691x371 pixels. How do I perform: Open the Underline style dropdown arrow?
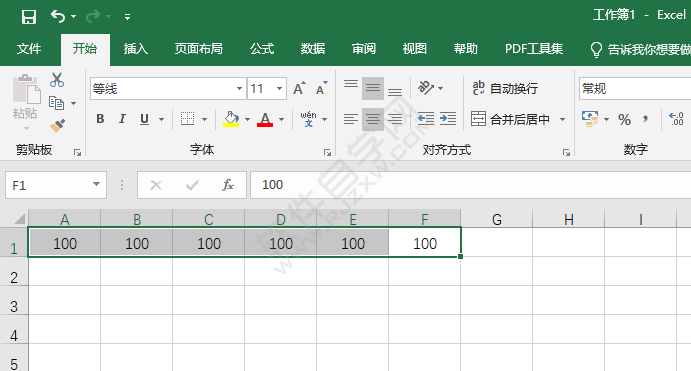click(161, 119)
